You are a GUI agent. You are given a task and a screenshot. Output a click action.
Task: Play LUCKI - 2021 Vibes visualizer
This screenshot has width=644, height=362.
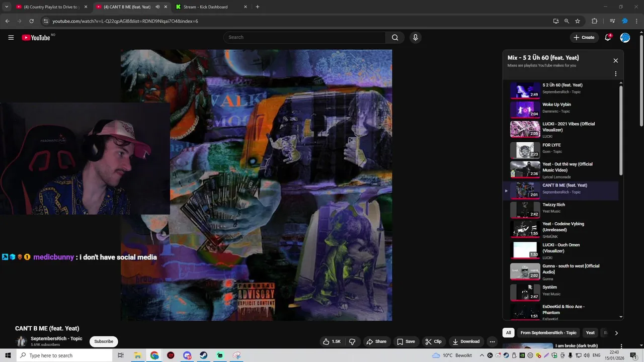(560, 130)
